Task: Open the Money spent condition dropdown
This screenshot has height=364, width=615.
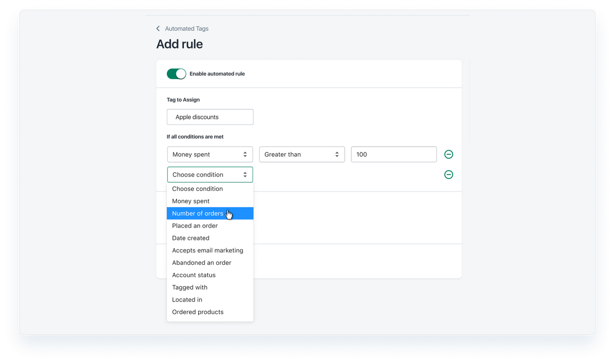Action: pyautogui.click(x=210, y=154)
